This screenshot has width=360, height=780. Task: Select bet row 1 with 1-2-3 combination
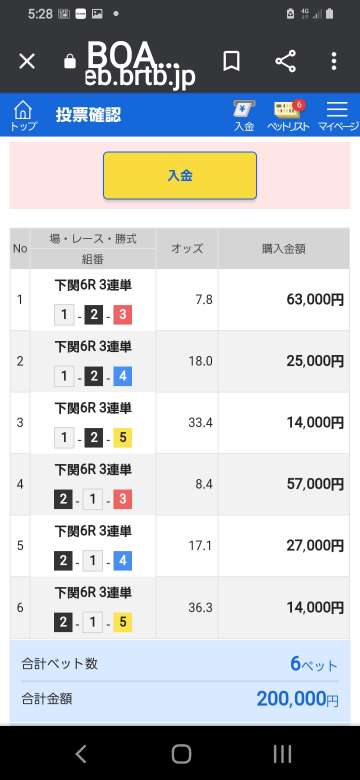180,300
